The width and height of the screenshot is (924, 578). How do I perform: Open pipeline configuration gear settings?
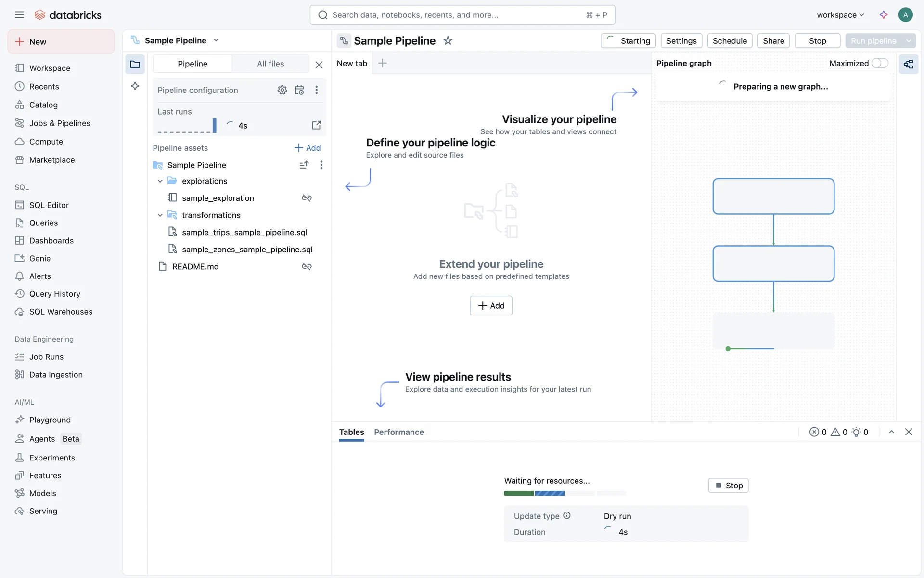(x=282, y=90)
